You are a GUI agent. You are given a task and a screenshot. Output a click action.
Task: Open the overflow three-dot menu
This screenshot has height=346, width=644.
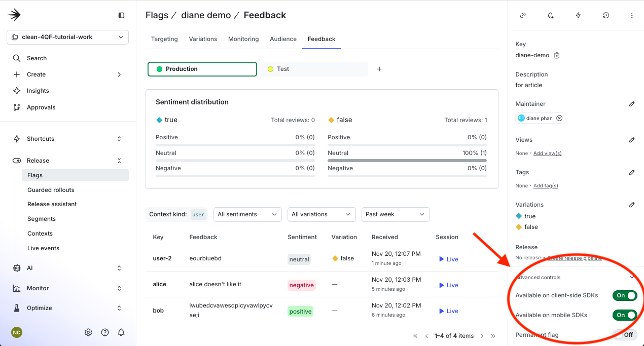[632, 15]
